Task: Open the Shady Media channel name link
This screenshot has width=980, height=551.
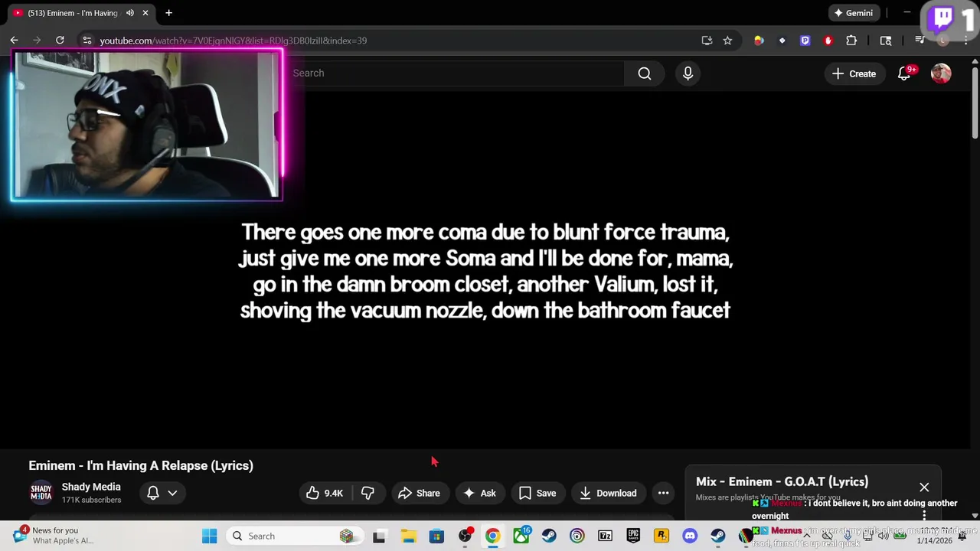Action: pos(91,487)
